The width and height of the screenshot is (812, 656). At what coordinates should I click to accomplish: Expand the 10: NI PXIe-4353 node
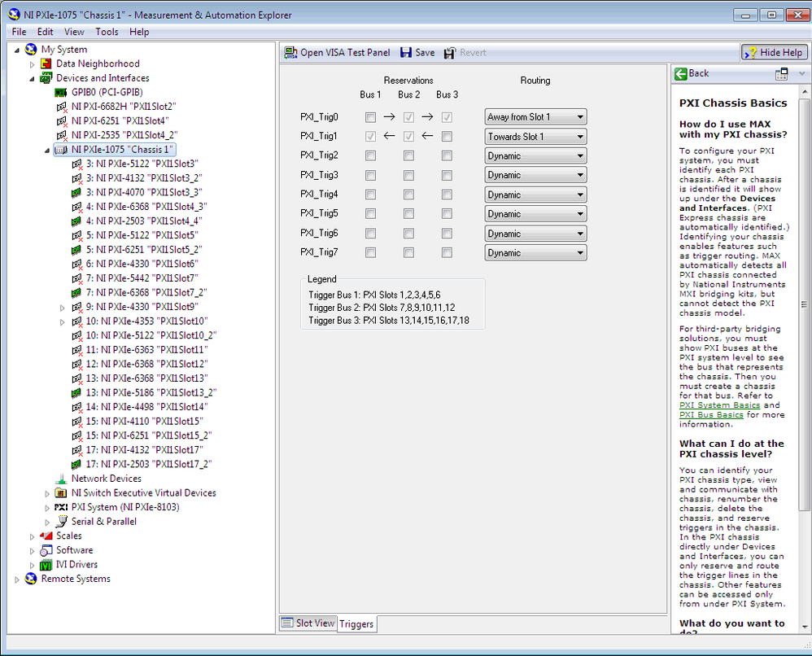click(62, 322)
